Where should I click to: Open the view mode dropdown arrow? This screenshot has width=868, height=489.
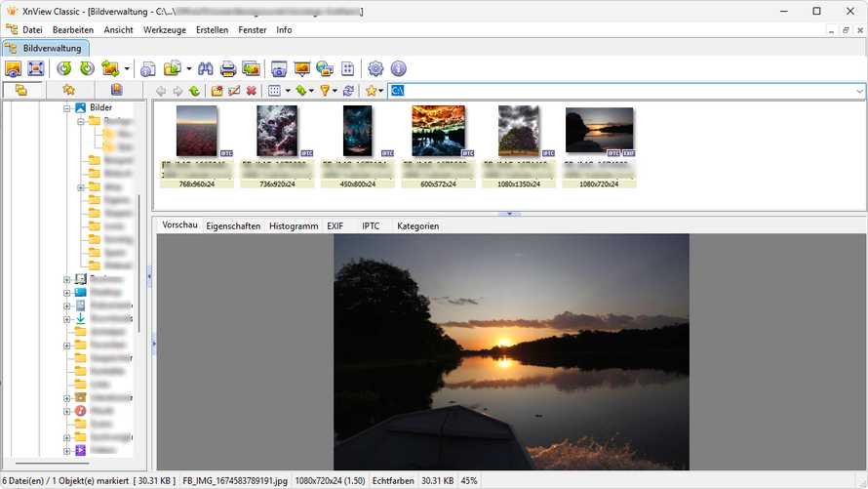(x=288, y=91)
